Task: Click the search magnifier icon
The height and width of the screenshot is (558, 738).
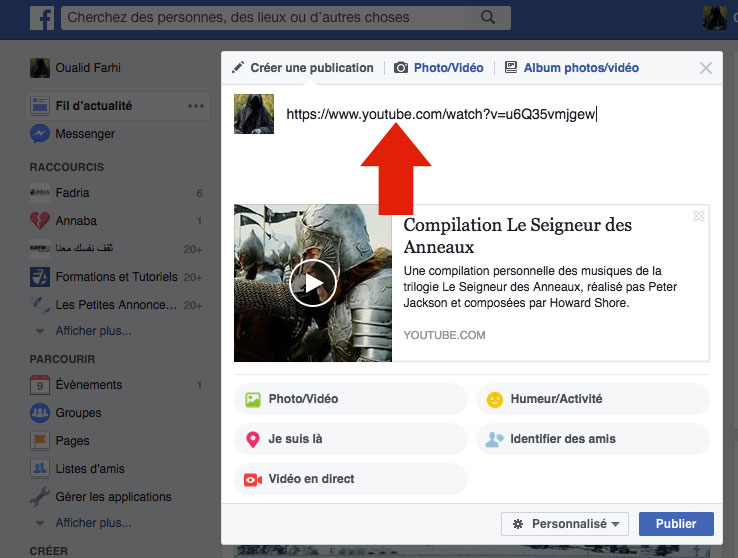Action: coord(488,17)
